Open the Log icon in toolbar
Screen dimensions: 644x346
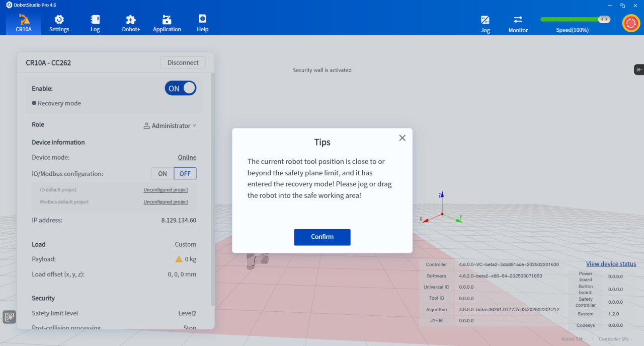[x=95, y=20]
